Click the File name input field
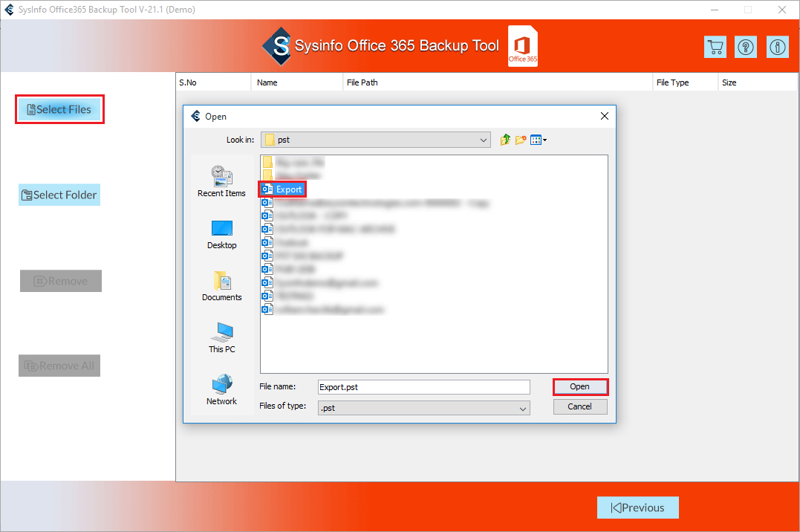 (423, 387)
